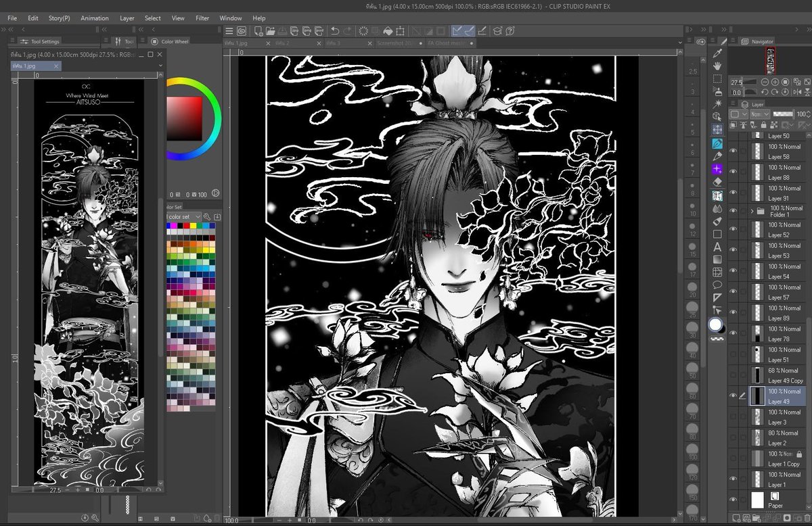Click the New file icon in command bar

coord(258,30)
